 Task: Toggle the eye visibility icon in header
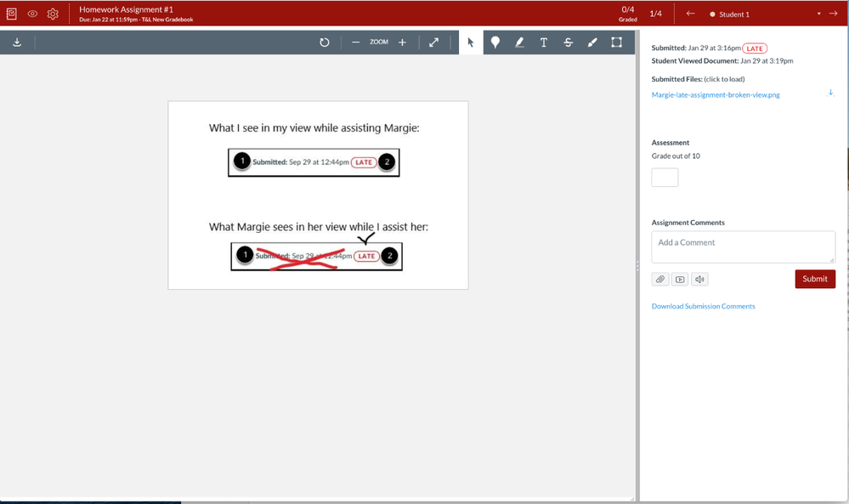(x=32, y=14)
